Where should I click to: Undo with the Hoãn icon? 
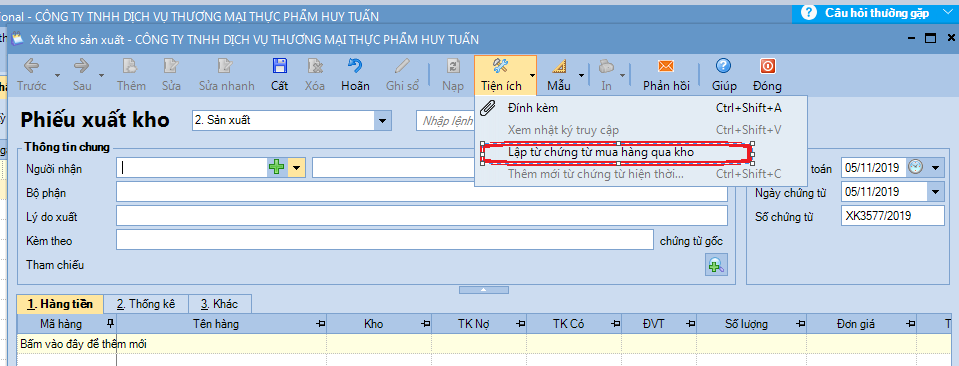(355, 65)
